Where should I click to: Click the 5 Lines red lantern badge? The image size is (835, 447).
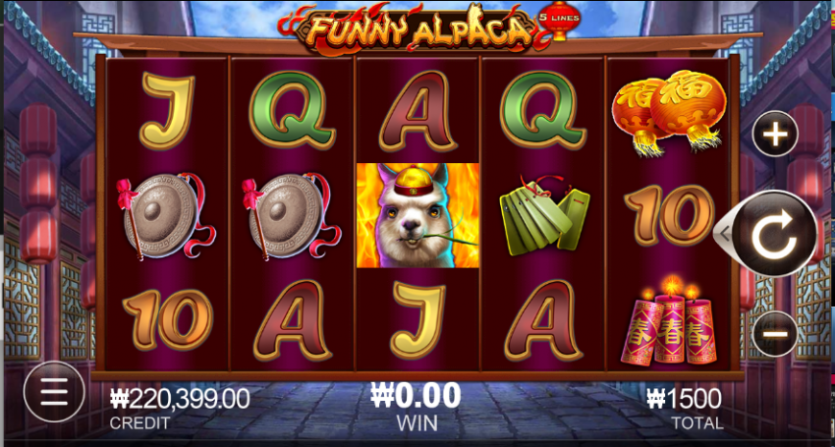click(559, 20)
